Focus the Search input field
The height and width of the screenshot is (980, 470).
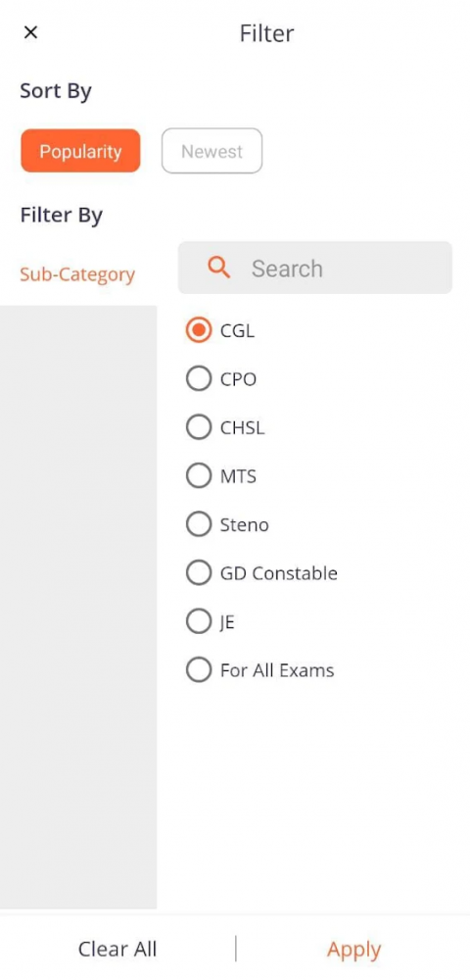coord(315,268)
